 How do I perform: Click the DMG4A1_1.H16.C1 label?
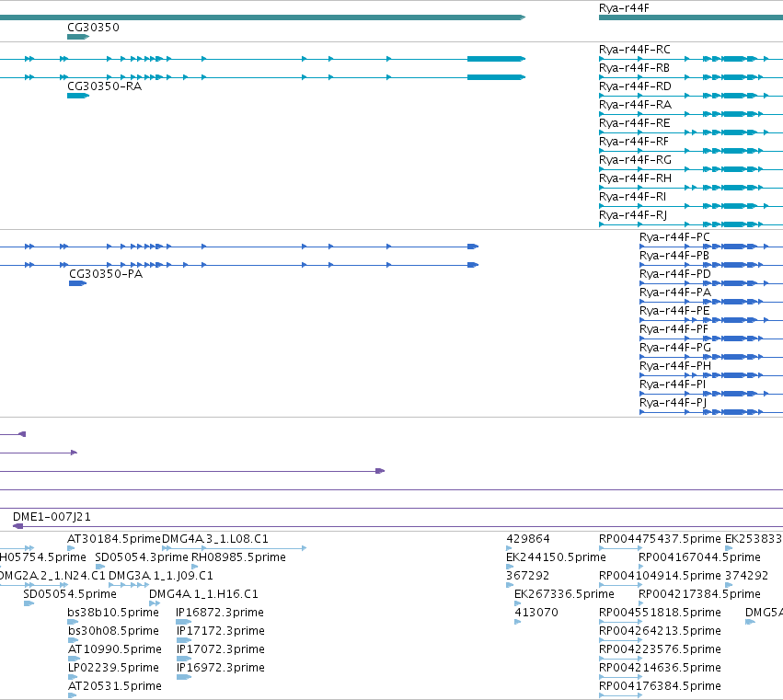[x=203, y=594]
